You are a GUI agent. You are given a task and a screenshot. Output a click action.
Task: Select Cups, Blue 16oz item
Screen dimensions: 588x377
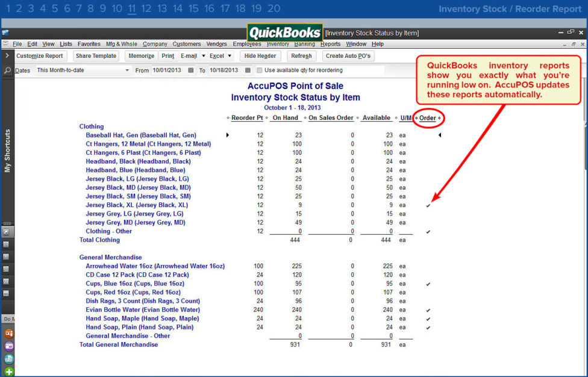(x=135, y=284)
